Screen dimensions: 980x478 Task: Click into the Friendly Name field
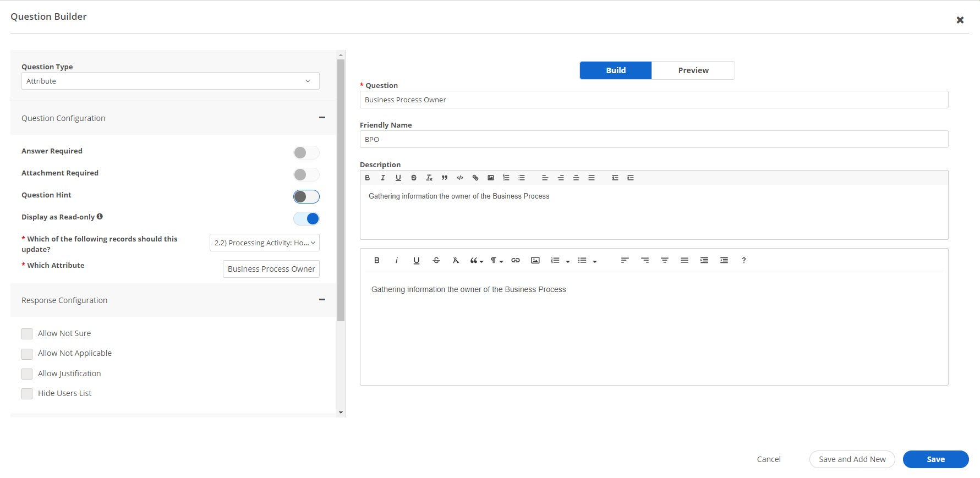coord(653,139)
